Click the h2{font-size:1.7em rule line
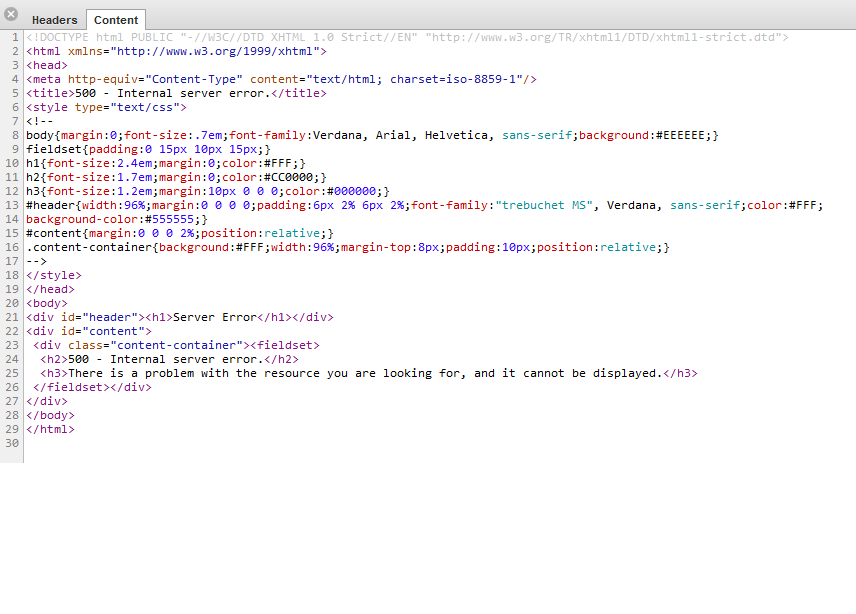The width and height of the screenshot is (856, 614). click(176, 177)
